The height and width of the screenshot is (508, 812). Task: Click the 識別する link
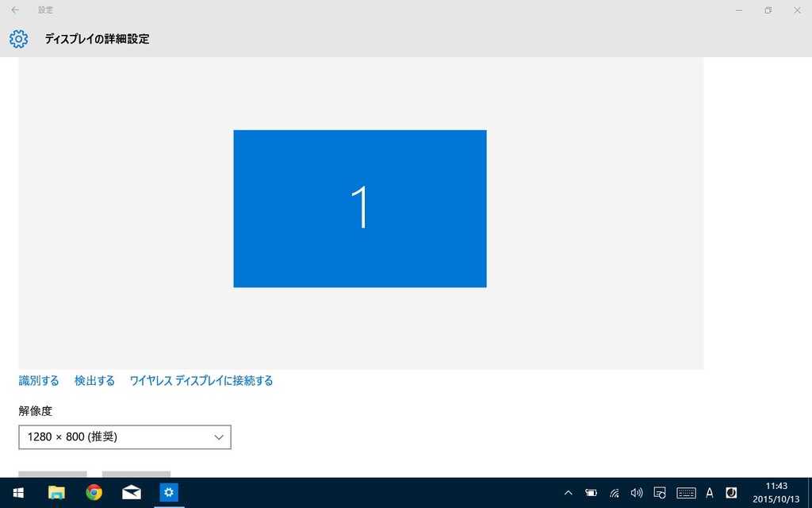pos(39,381)
